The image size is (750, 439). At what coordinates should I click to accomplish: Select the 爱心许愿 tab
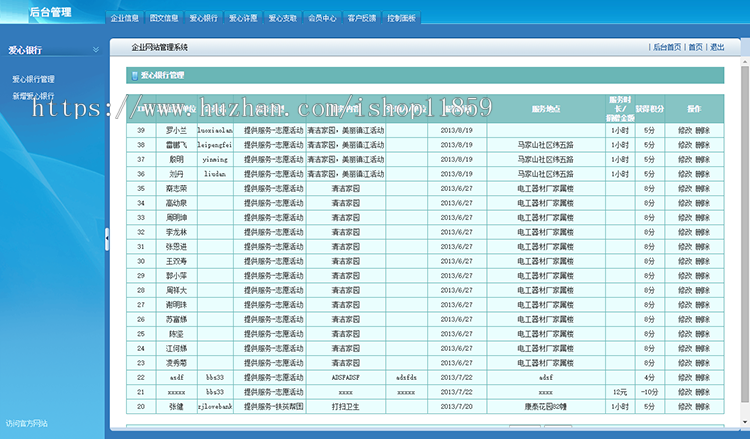[x=243, y=18]
